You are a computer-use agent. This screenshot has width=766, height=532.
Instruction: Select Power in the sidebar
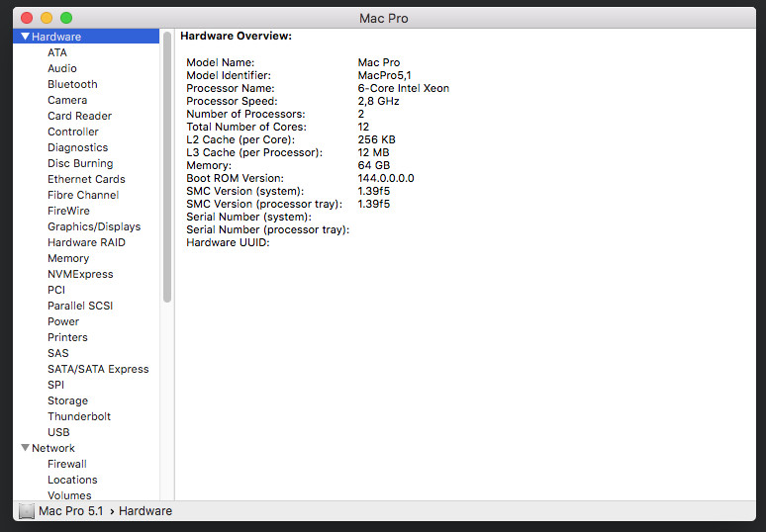tap(63, 321)
